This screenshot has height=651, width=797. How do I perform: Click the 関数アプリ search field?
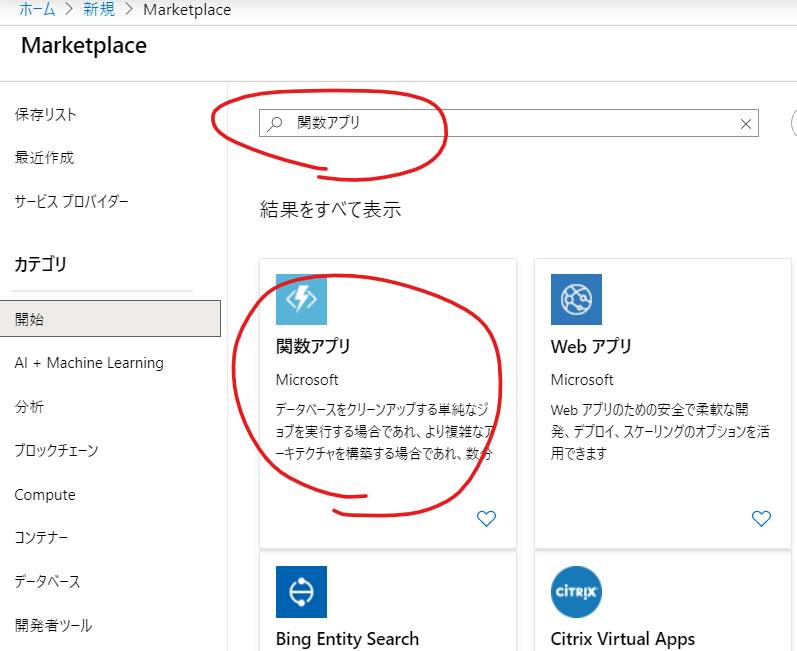pos(509,123)
